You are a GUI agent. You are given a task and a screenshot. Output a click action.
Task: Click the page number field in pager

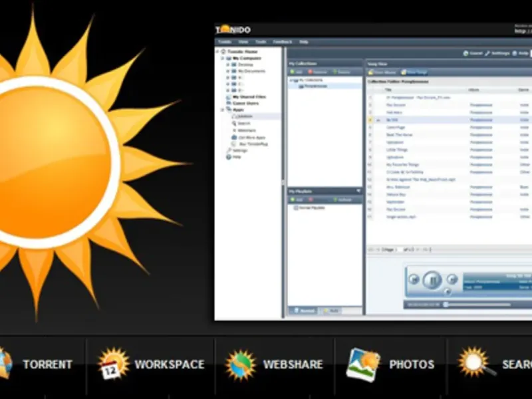(x=399, y=250)
